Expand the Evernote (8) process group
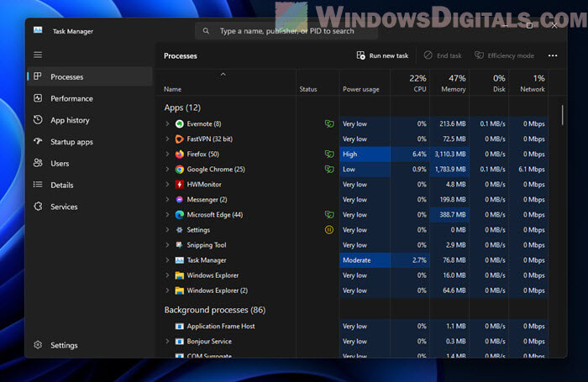The height and width of the screenshot is (382, 588). click(x=168, y=123)
